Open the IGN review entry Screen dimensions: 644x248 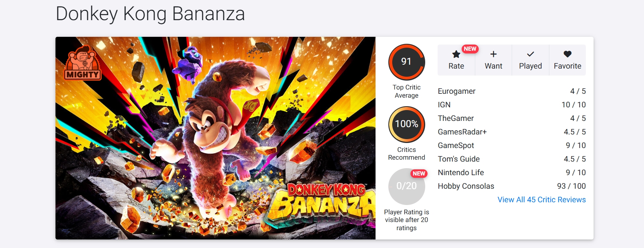[x=512, y=105]
